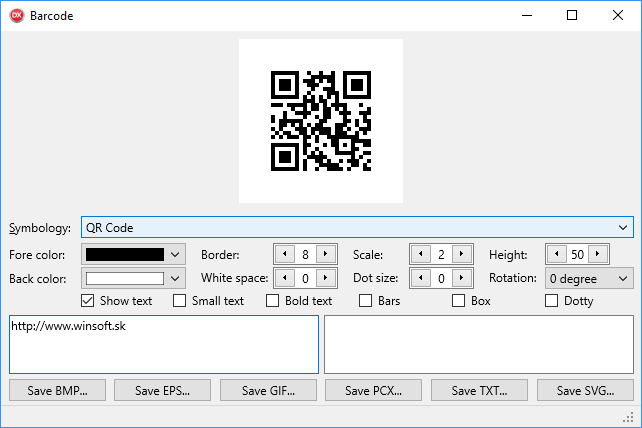Image resolution: width=642 pixels, height=428 pixels.
Task: Increase the Border value with right arrow
Action: 326,254
